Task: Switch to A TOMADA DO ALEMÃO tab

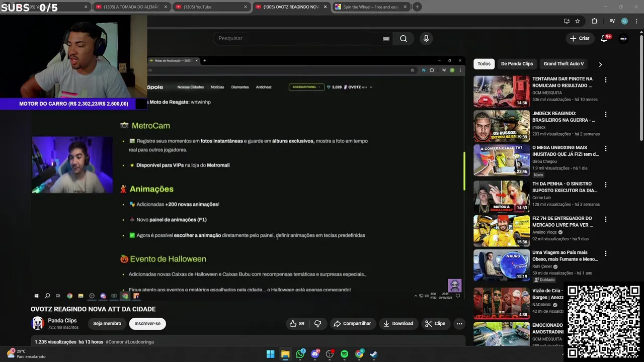Action: click(x=131, y=7)
